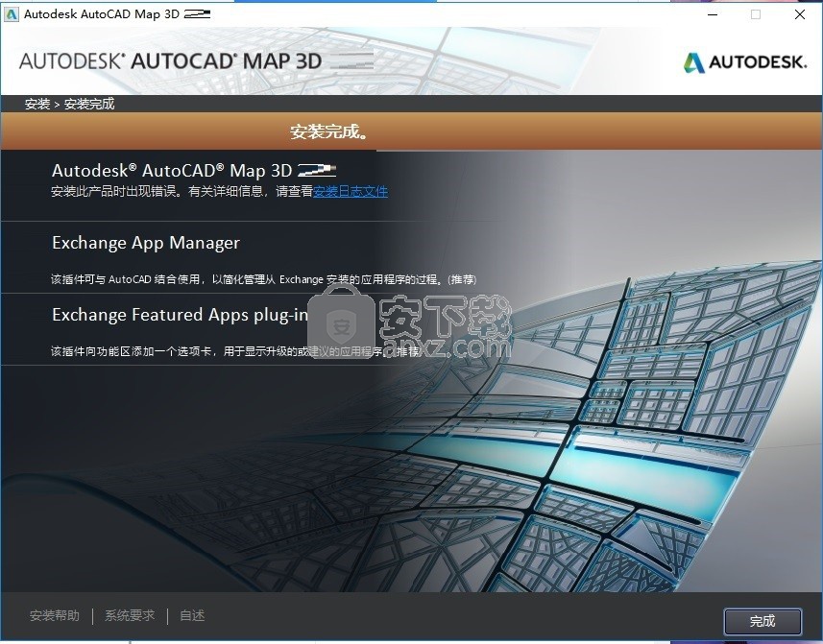Click the 安装 > 安装完成 breadcrumb text

coord(69,104)
